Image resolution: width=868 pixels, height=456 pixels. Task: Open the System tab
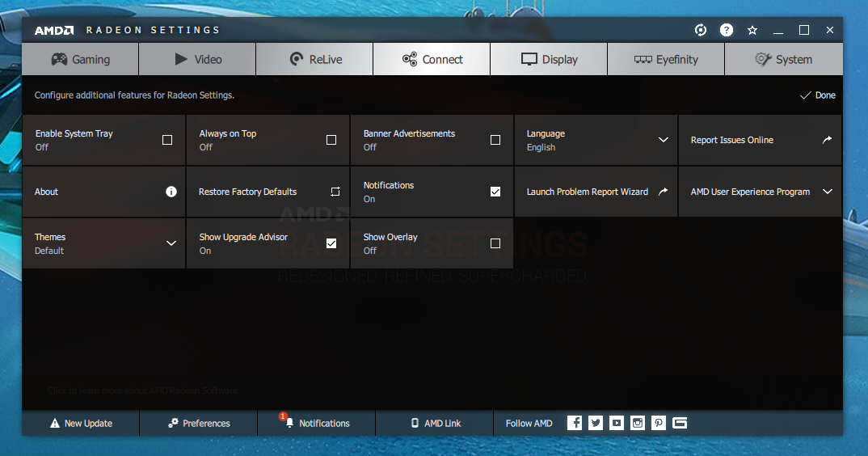pyautogui.click(x=784, y=59)
